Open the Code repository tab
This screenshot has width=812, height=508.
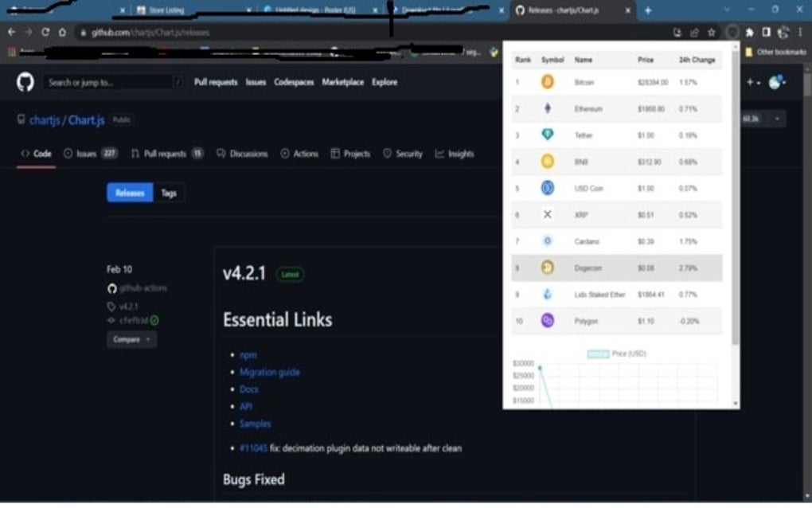[37, 154]
